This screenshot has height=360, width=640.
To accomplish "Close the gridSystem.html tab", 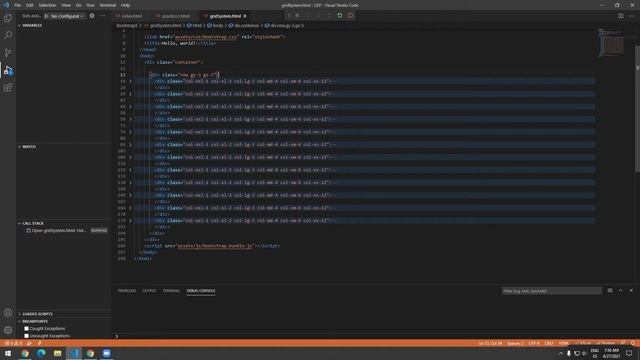I will [x=245, y=16].
